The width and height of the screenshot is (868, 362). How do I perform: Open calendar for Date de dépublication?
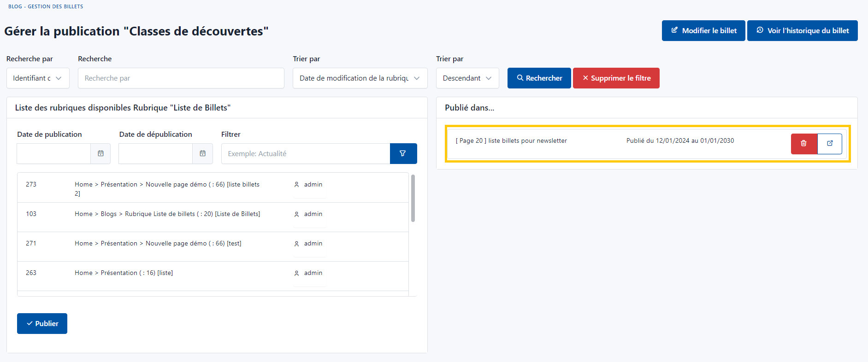202,154
